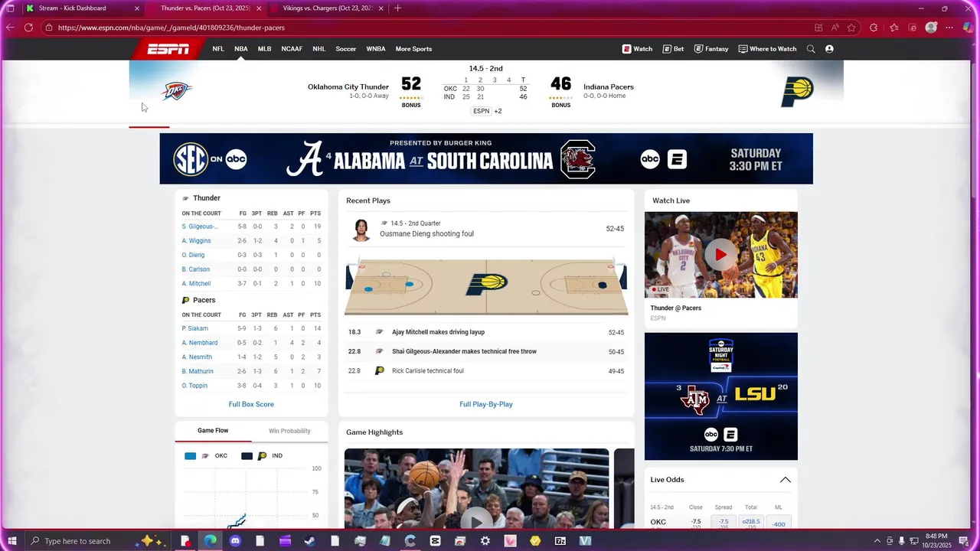Click the o218.5 total odds button
The height and width of the screenshot is (551, 980).
pos(751,523)
